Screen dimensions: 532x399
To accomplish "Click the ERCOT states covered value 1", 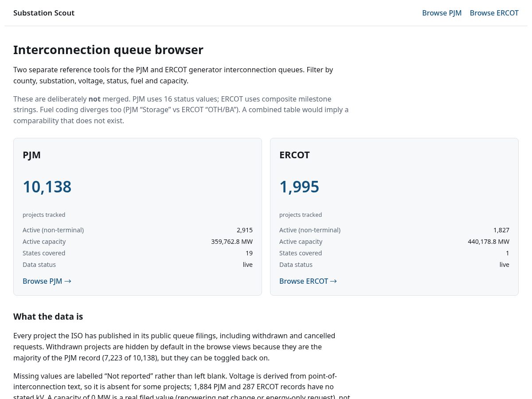I will point(508,253).
